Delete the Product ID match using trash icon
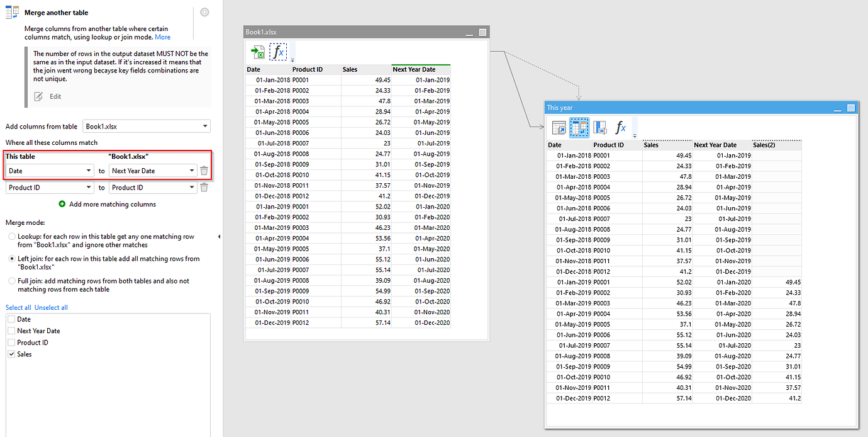The image size is (868, 437). click(204, 187)
